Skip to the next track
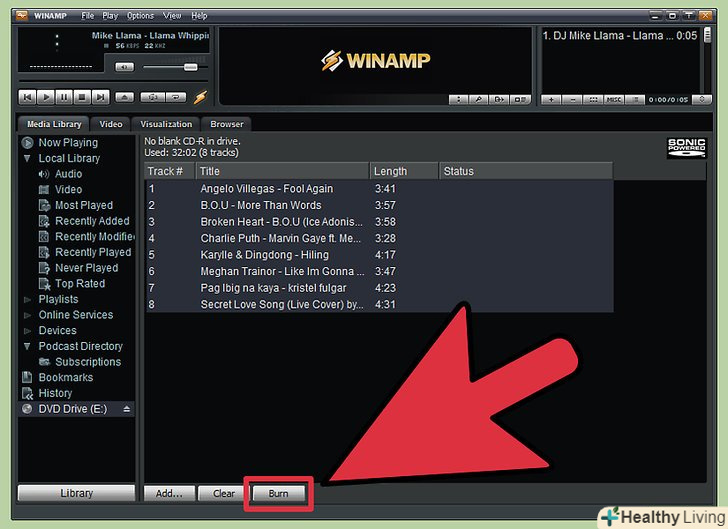 coord(100,97)
